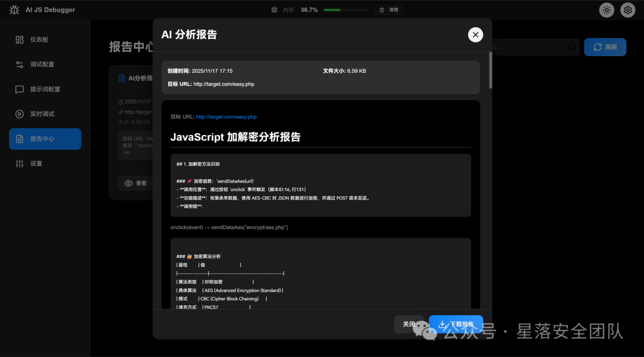The image size is (644, 357).
Task: Click the dialog vertical scrollbar thumb
Action: (x=490, y=70)
